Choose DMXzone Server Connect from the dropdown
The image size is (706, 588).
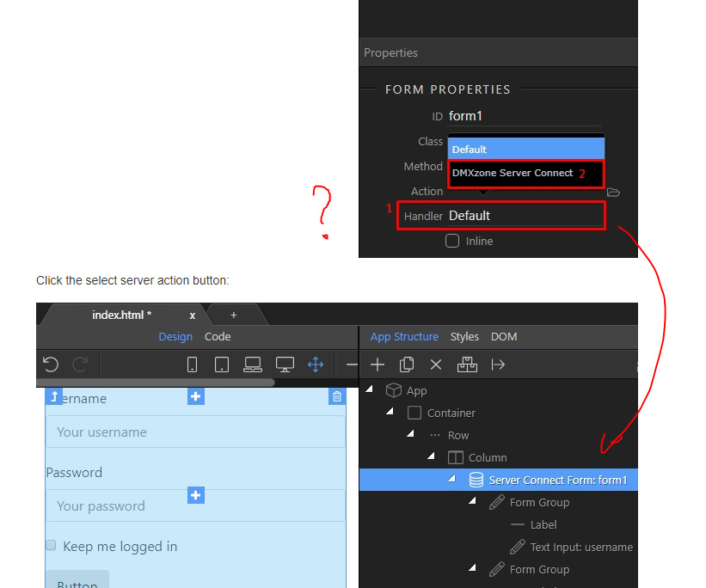513,173
